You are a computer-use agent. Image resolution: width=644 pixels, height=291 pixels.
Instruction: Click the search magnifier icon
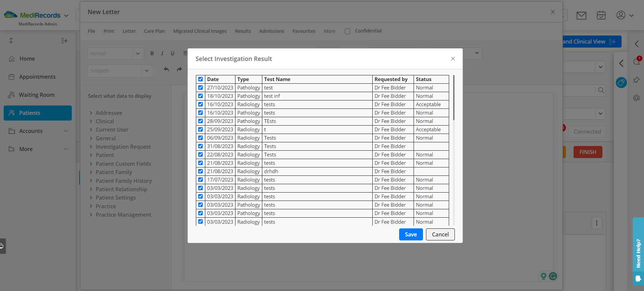click(601, 90)
